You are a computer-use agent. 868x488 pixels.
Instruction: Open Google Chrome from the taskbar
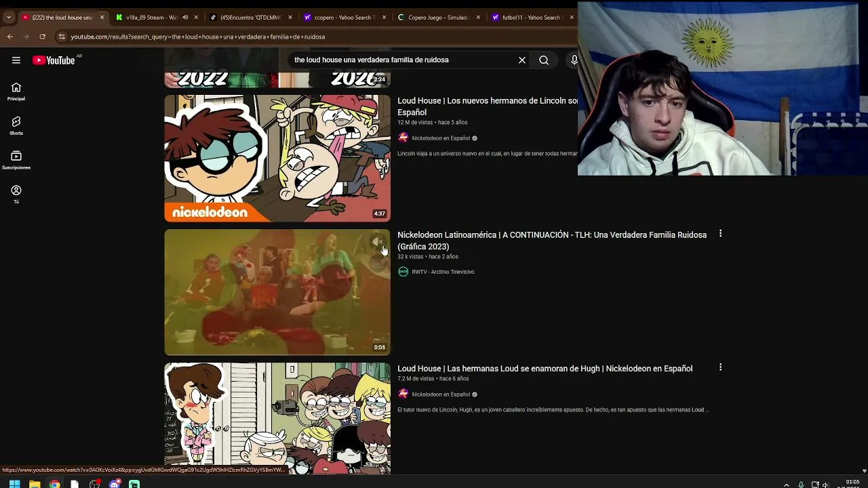point(54,484)
